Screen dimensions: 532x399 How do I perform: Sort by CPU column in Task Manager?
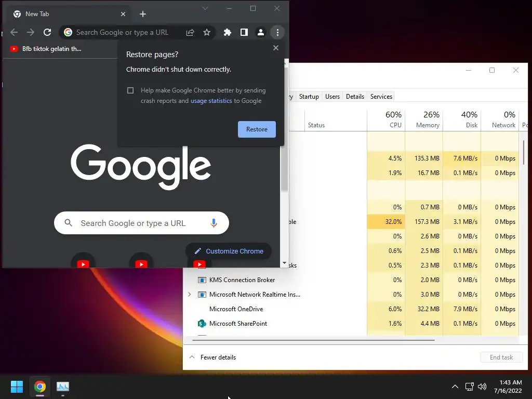pos(386,120)
